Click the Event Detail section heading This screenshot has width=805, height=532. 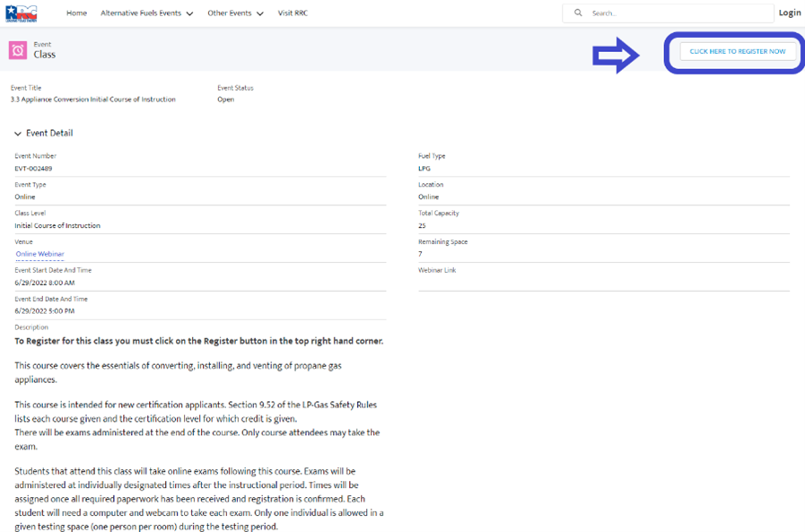[49, 133]
